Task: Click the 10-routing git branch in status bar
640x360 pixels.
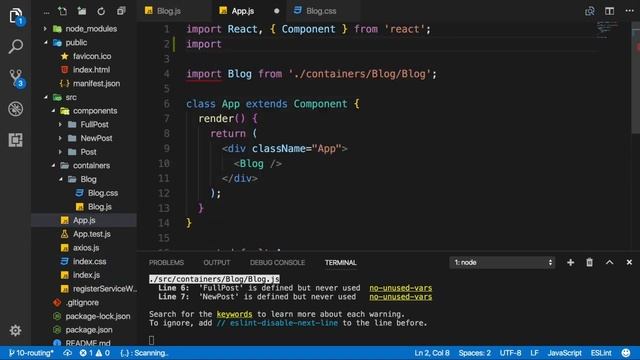Action: 31,353
